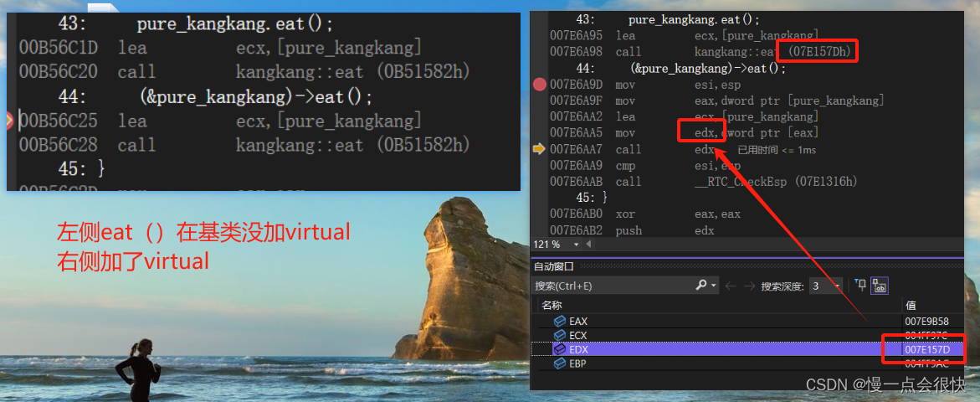Click the ECX register icon
Viewport: 980px width, 402px height.
click(x=559, y=336)
